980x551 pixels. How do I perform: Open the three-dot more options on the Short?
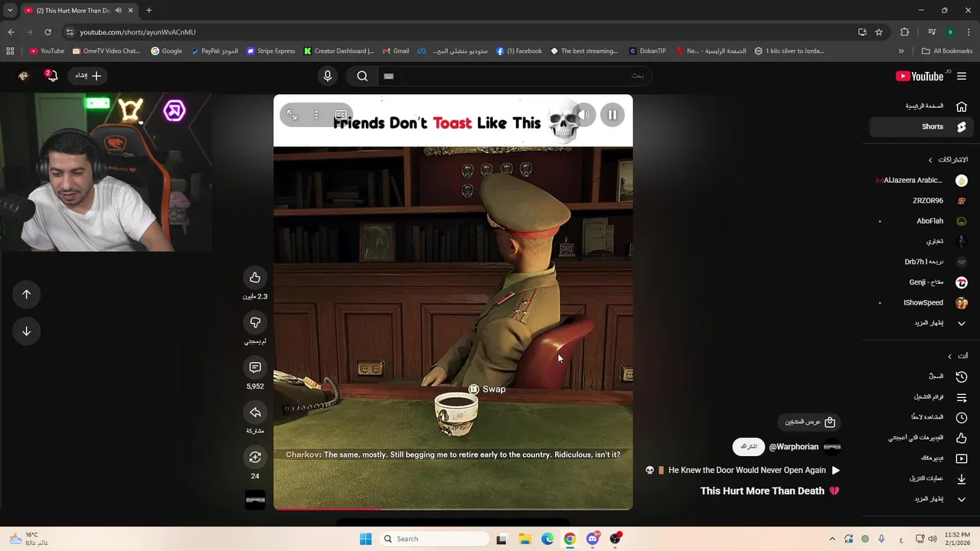(x=316, y=115)
